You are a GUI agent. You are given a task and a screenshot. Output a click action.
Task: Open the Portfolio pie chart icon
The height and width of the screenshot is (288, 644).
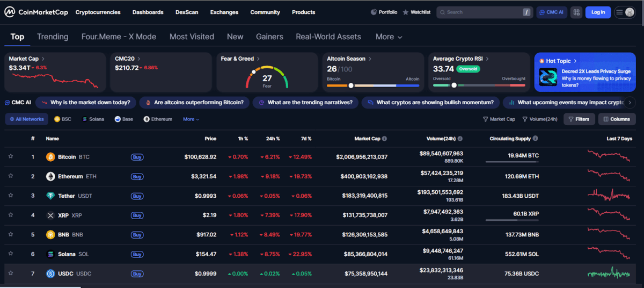tap(374, 12)
